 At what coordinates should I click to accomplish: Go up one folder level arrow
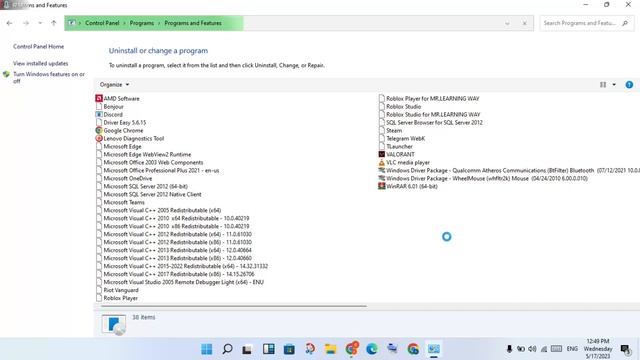coord(53,23)
